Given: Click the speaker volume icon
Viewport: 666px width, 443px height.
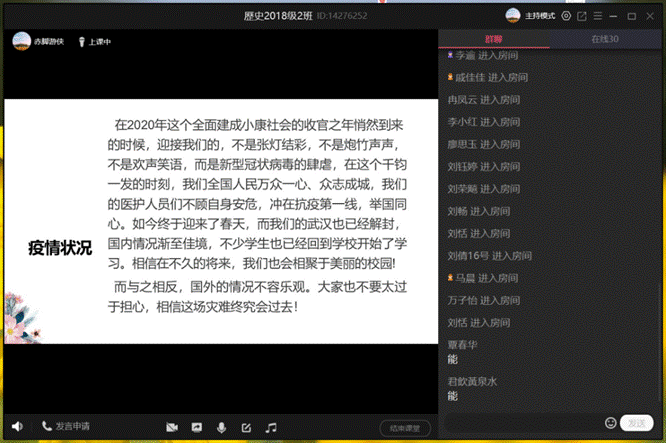Looking at the screenshot, I should coord(17,426).
